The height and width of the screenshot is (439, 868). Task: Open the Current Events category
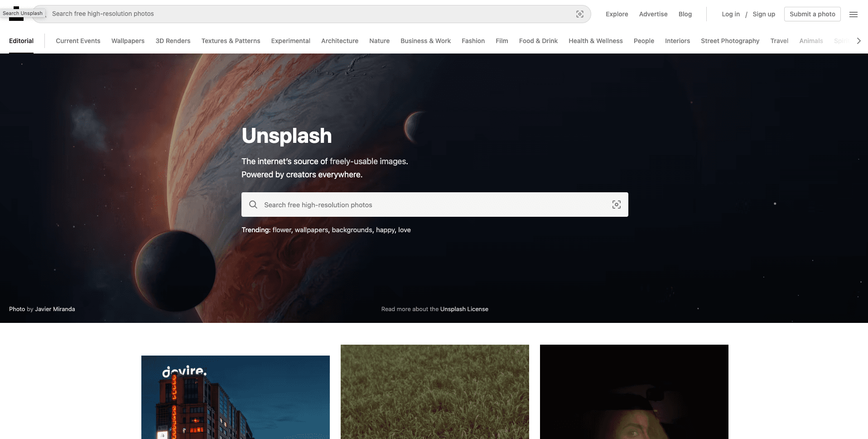pyautogui.click(x=78, y=41)
